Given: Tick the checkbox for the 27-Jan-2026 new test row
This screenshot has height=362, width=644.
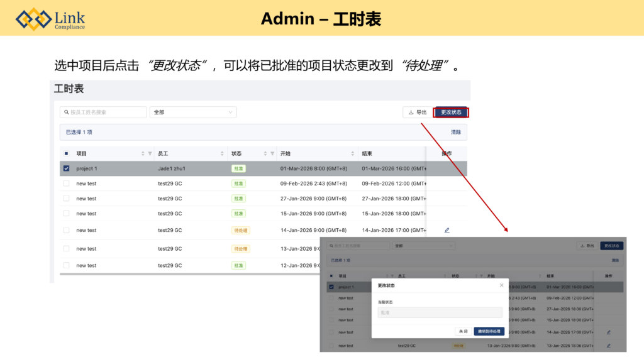Looking at the screenshot, I should 66,199.
